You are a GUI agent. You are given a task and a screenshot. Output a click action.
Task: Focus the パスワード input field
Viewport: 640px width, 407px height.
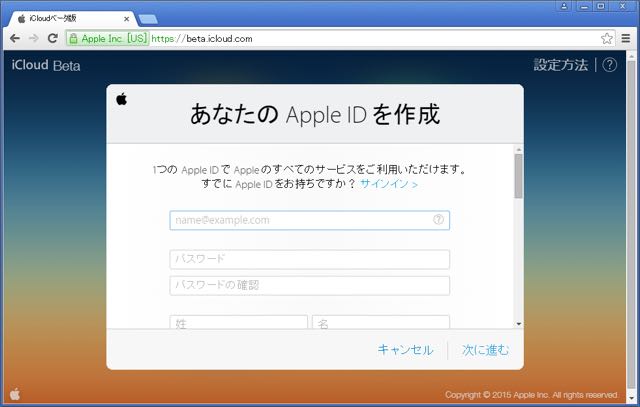click(x=309, y=259)
